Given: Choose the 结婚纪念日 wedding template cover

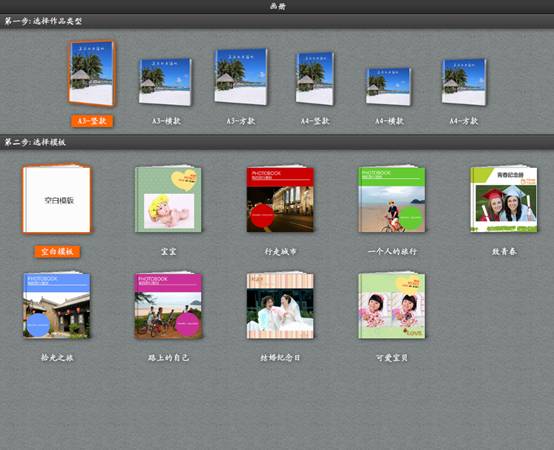Looking at the screenshot, I should [x=280, y=305].
